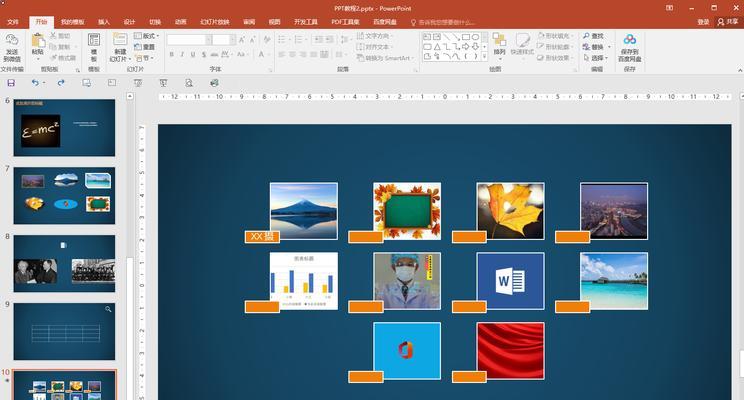This screenshot has height=400, width=744.
Task: Open the Shape Fill dropdown
Action: [556, 36]
